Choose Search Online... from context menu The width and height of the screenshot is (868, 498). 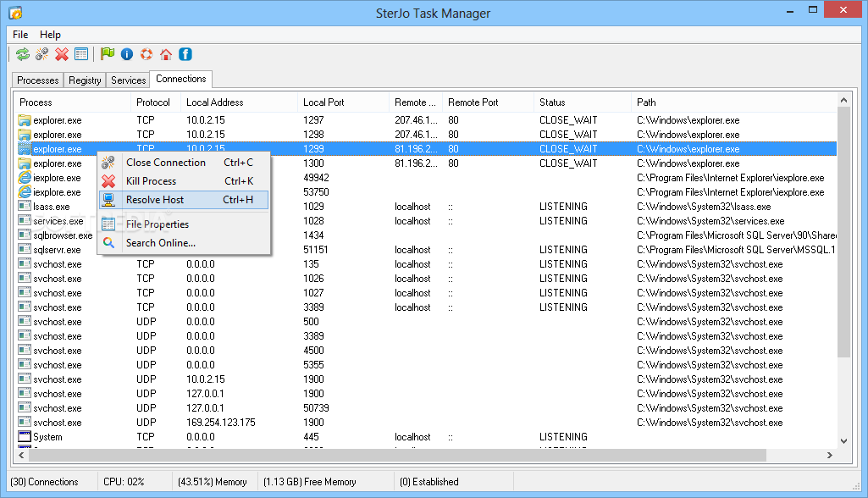tap(183, 242)
